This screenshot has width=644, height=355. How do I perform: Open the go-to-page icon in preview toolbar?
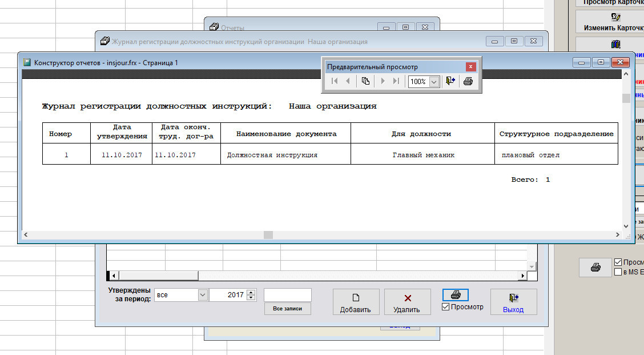point(365,81)
